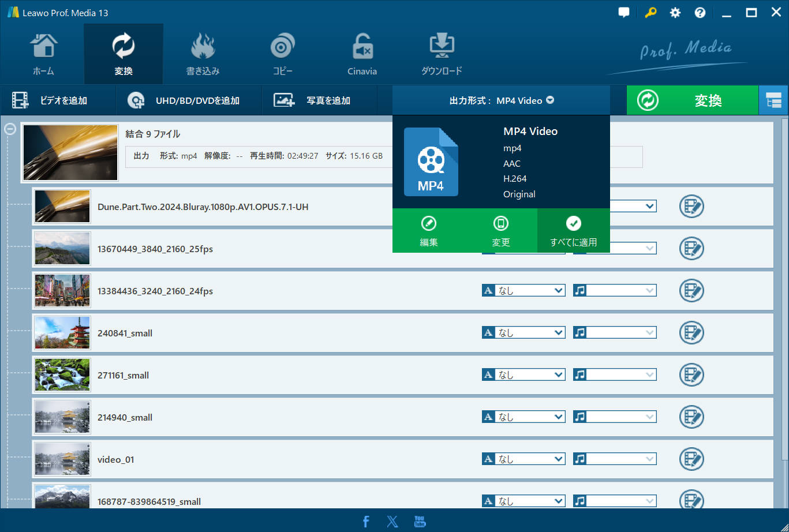Expand the 出力形式 MP4 Video dropdown
Image resolution: width=789 pixels, height=532 pixels.
pyautogui.click(x=501, y=100)
